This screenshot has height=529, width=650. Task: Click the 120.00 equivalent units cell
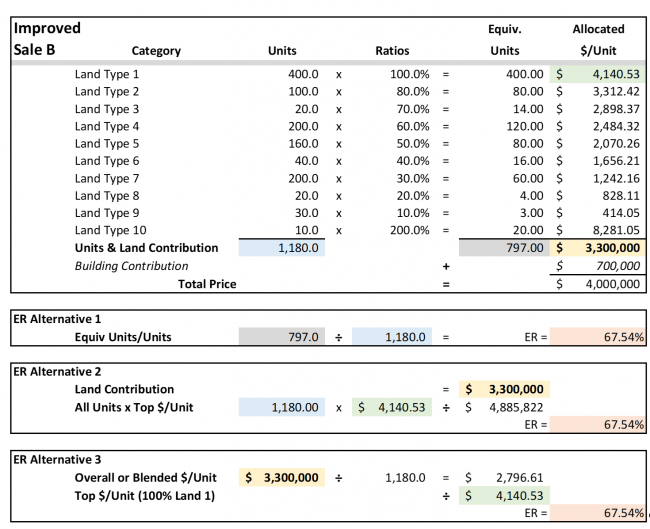point(523,126)
